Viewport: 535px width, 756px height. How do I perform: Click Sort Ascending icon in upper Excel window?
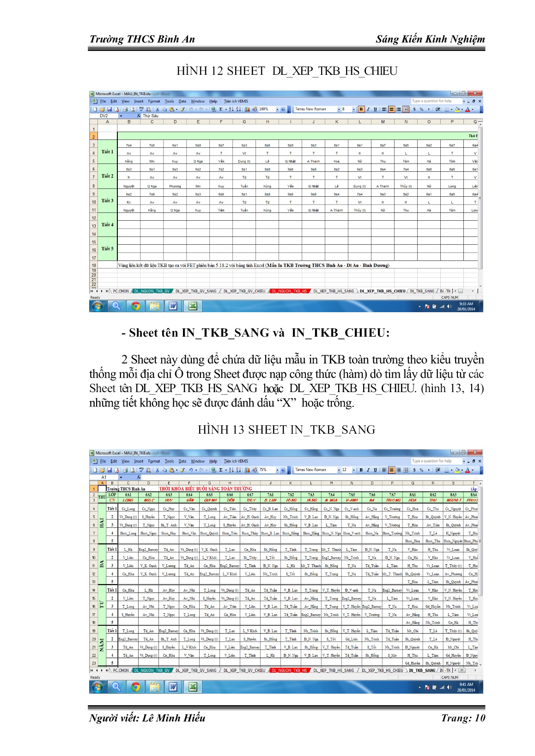pos(231,109)
